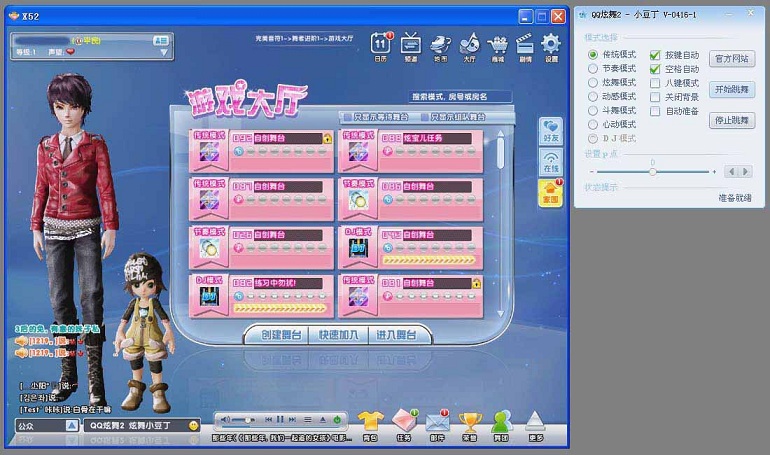Select 斗舞模式 radio in helper window

593,110
